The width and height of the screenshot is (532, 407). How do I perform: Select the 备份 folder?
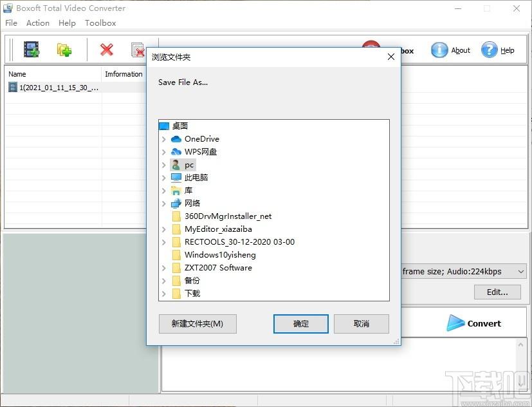(192, 281)
